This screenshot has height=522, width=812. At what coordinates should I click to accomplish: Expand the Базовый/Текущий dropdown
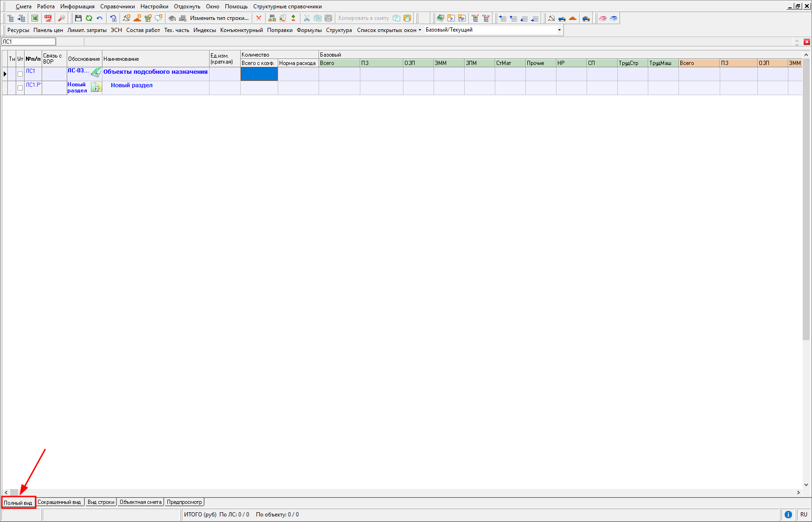click(559, 30)
